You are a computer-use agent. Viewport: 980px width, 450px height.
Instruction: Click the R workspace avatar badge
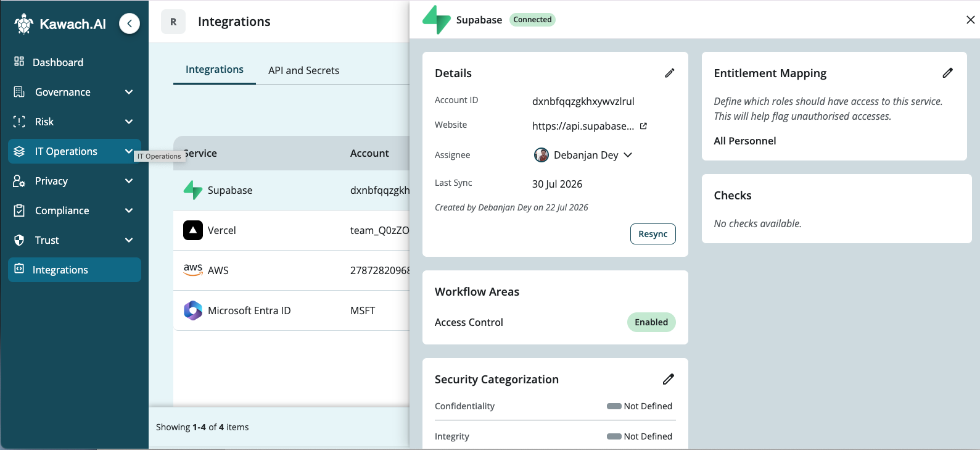pyautogui.click(x=173, y=22)
